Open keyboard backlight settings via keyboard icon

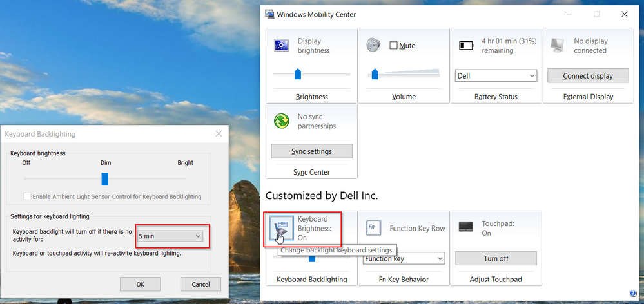pos(282,228)
